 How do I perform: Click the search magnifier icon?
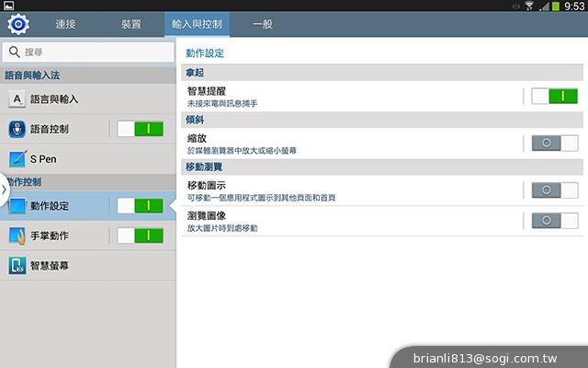point(15,52)
